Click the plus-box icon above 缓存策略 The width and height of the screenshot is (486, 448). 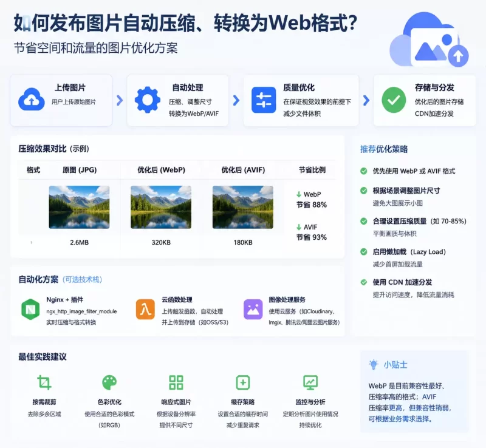pos(242,382)
